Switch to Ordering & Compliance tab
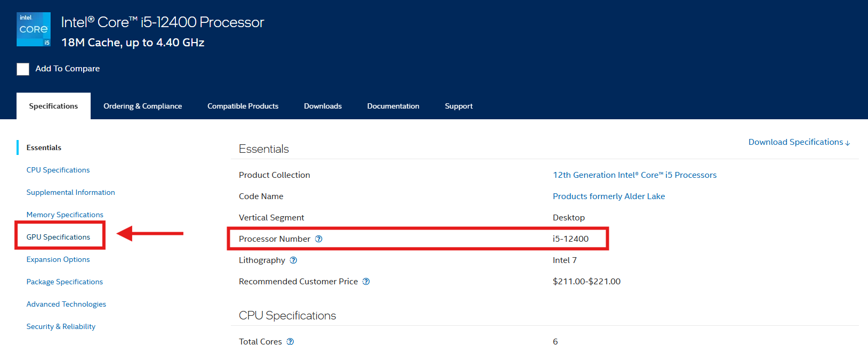868x345 pixels. point(142,106)
